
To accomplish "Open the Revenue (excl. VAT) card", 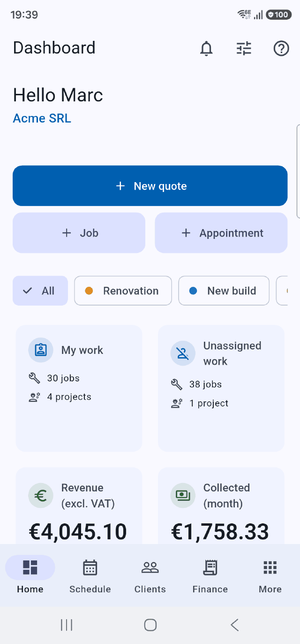I will pyautogui.click(x=79, y=506).
